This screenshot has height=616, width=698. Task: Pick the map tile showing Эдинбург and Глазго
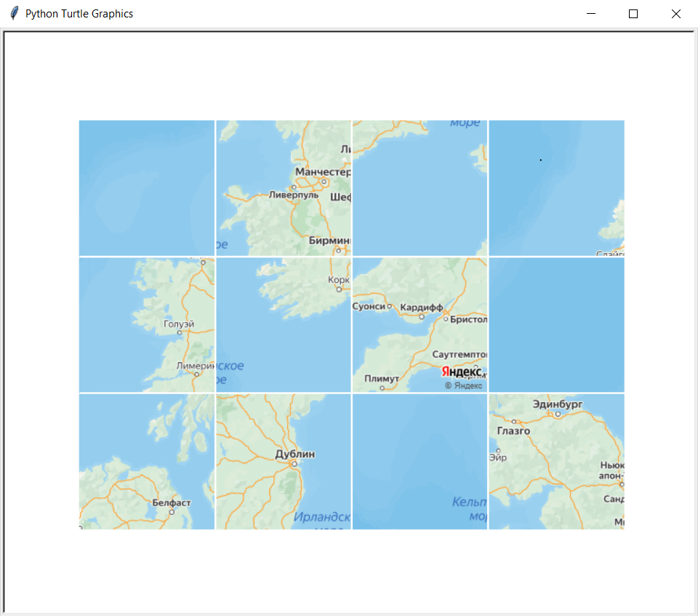[556, 461]
